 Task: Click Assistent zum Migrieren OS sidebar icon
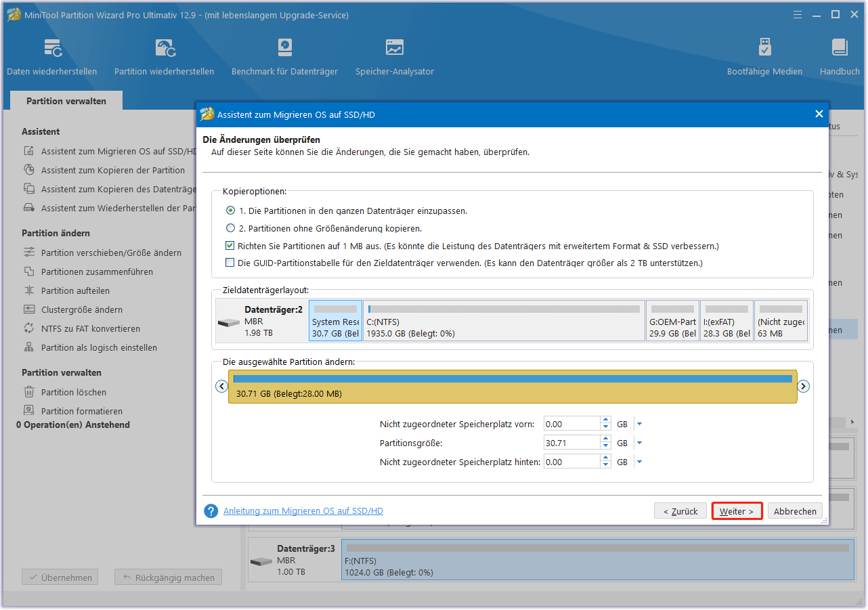click(29, 152)
